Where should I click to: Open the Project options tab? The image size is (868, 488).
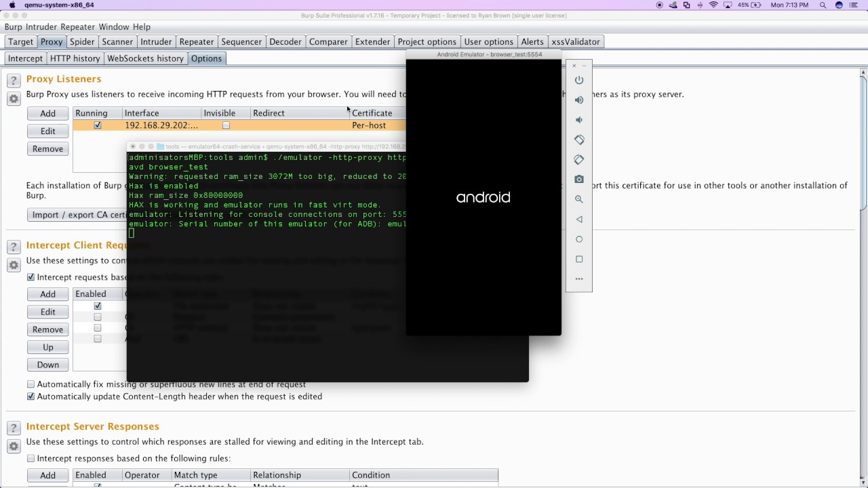point(427,42)
